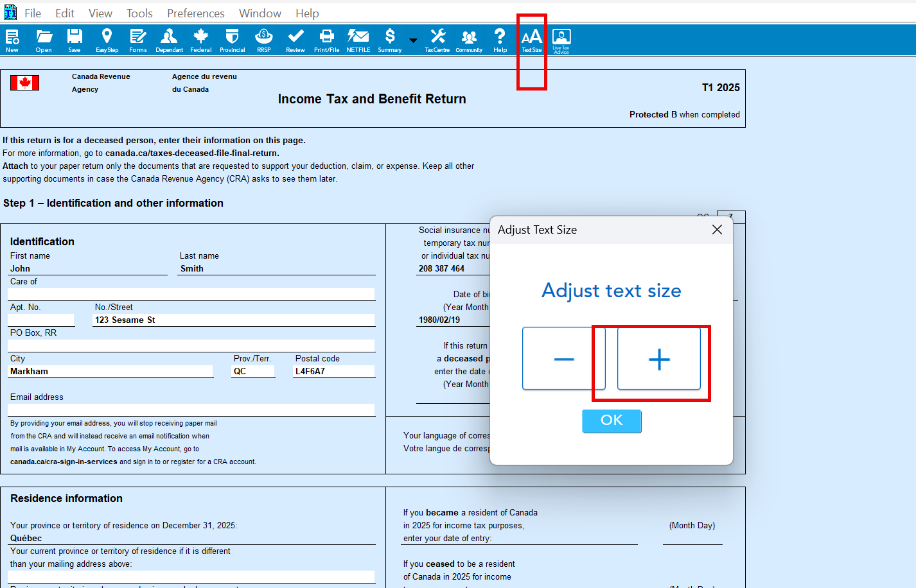Open the Help menu in the menu bar

(x=307, y=13)
